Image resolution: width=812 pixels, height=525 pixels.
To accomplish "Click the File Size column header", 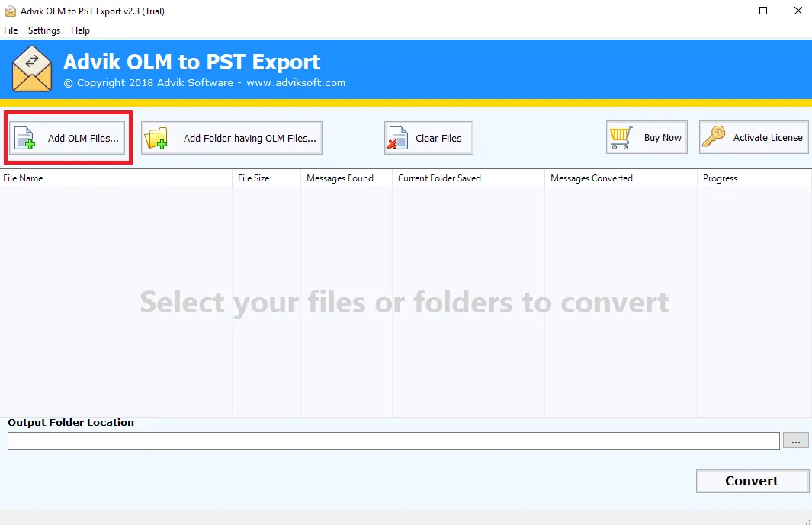I will pyautogui.click(x=253, y=178).
